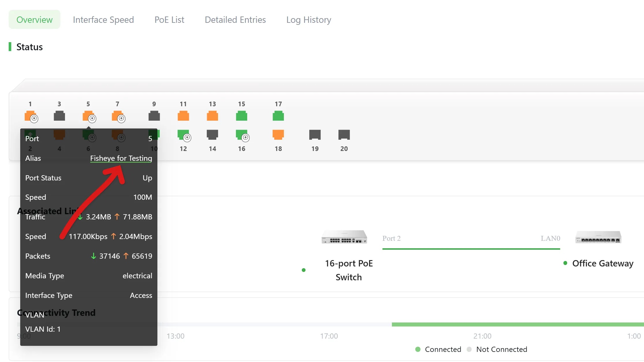Viewport: 644px width, 362px height.
Task: Open the PoE List tab
Action: click(169, 20)
